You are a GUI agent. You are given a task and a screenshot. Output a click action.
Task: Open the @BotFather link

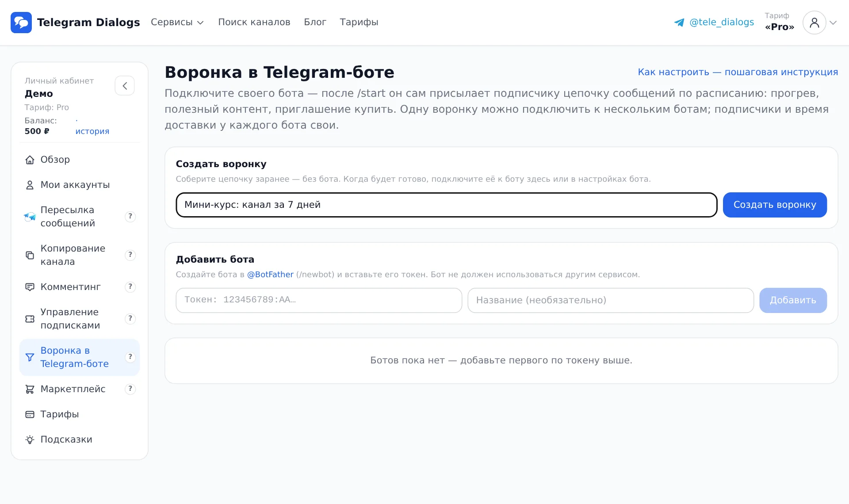[x=270, y=275]
